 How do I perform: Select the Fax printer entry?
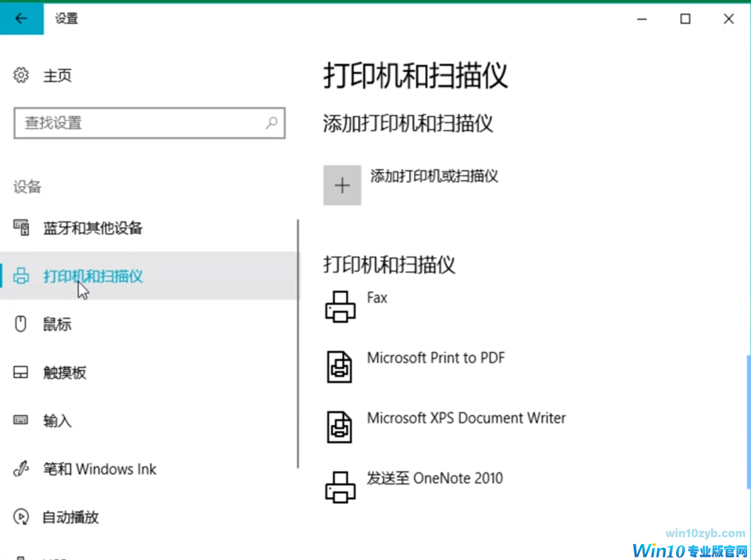tap(378, 298)
